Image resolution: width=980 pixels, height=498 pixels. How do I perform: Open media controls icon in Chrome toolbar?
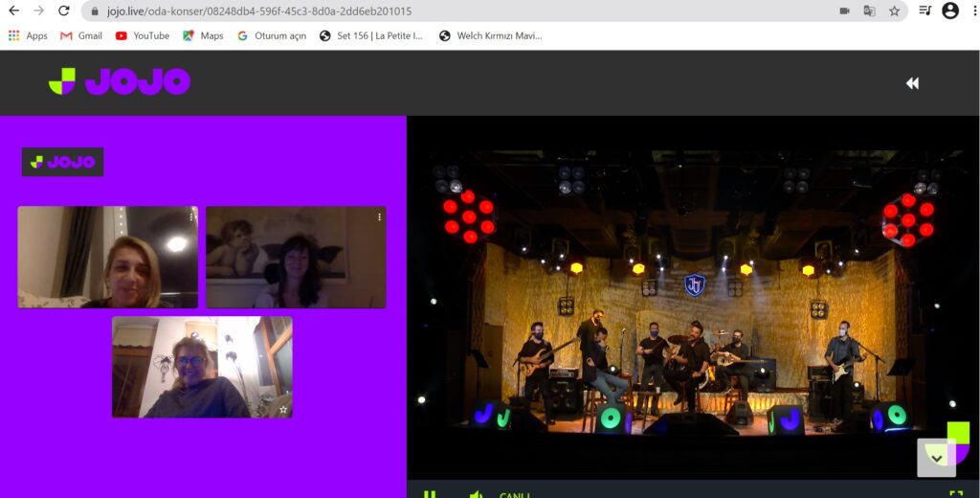[924, 11]
